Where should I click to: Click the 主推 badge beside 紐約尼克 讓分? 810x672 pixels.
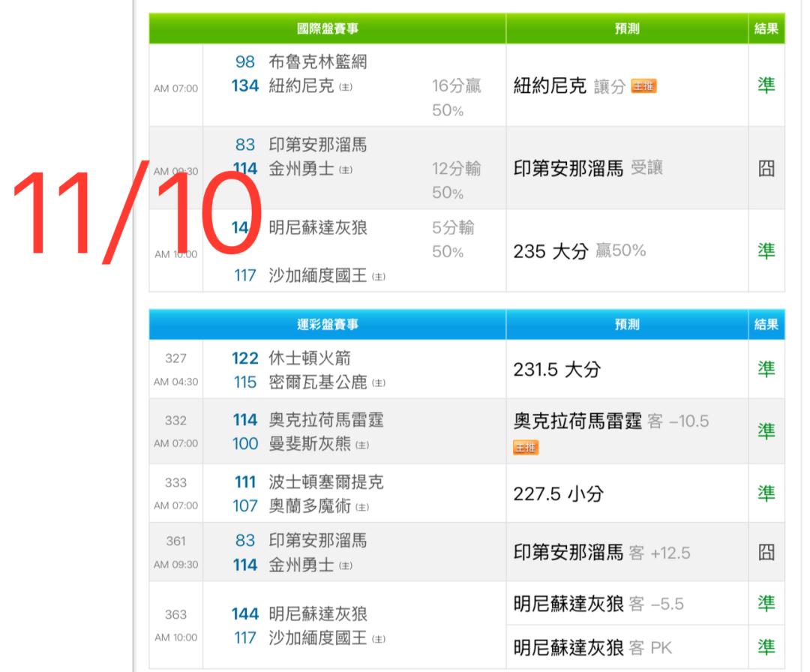tap(643, 85)
